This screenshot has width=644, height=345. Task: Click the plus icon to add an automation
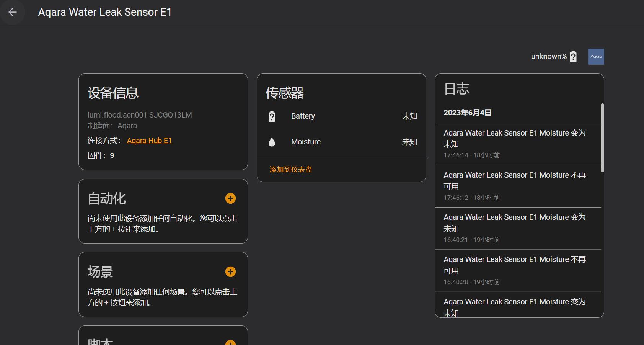[x=230, y=198]
